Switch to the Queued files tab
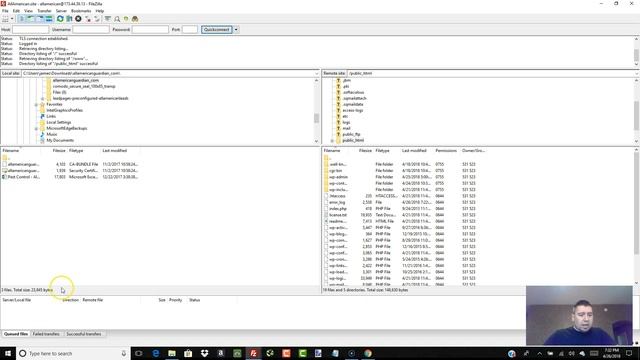This screenshot has height=360, width=640. tap(16, 334)
